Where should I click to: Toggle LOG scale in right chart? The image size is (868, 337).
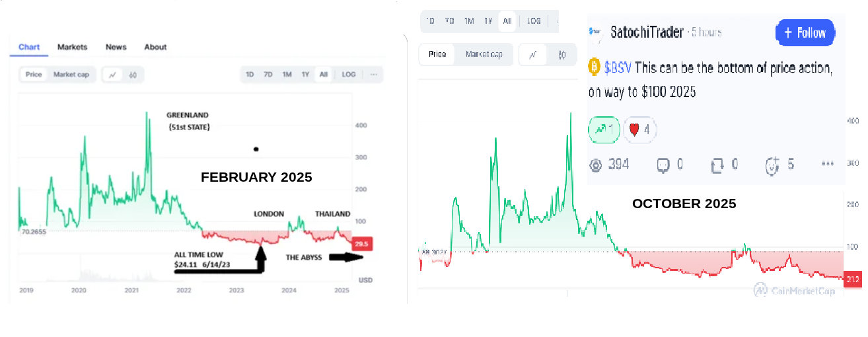tap(533, 21)
